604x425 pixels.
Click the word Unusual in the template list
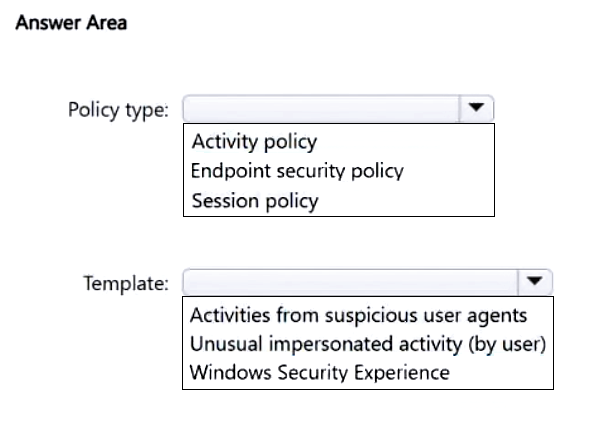(x=220, y=343)
